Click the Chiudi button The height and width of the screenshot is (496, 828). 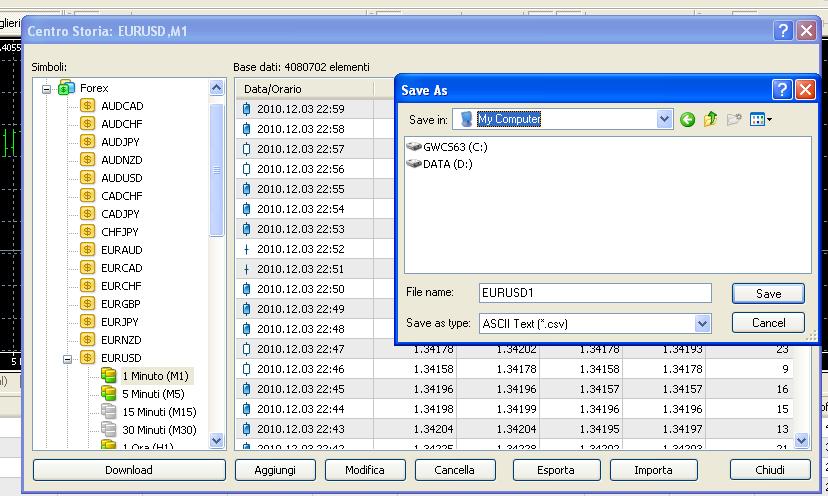pos(770,470)
